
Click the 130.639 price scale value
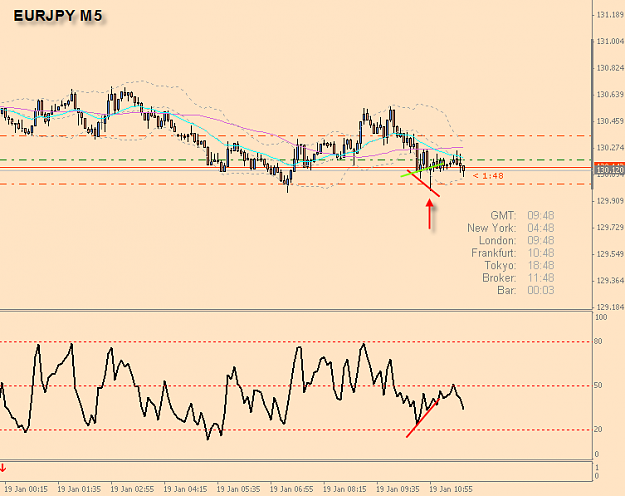click(610, 94)
